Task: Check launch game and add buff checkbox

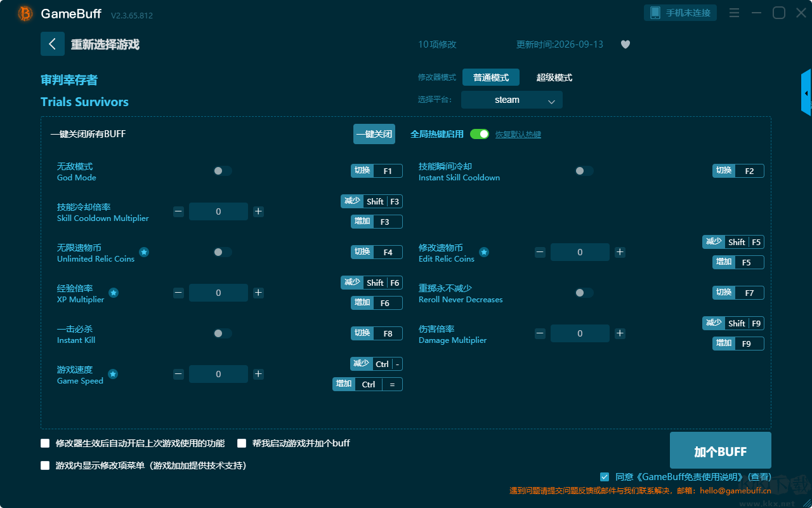Action: 242,443
